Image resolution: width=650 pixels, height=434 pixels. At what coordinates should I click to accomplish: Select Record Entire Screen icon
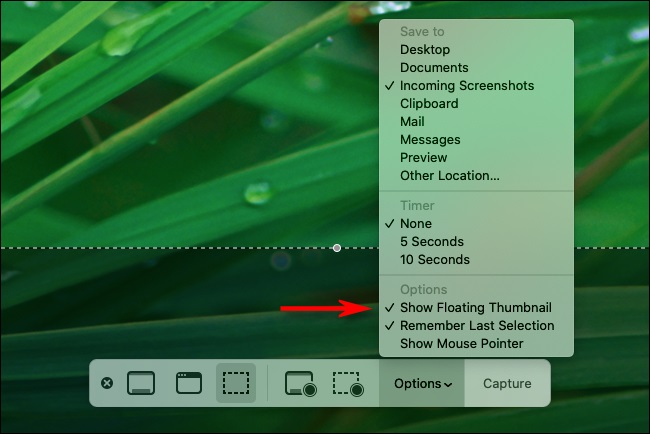point(301,383)
